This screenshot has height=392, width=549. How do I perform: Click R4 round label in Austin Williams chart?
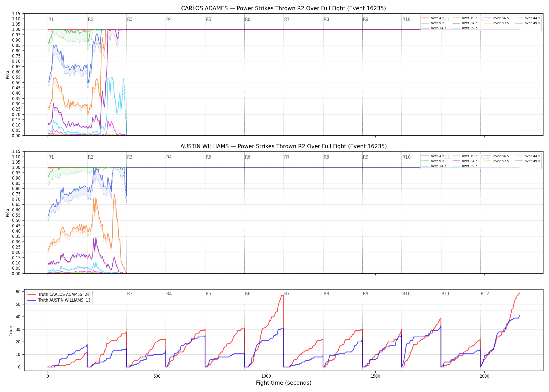(x=169, y=157)
